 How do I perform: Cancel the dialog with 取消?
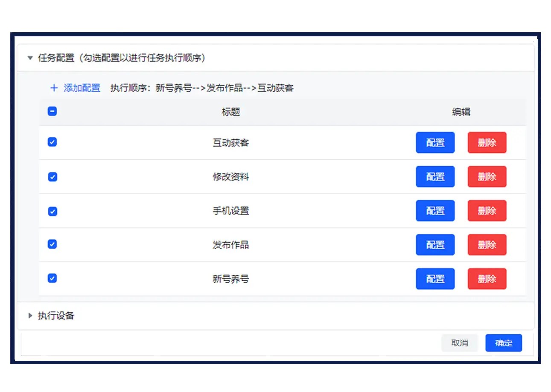460,343
